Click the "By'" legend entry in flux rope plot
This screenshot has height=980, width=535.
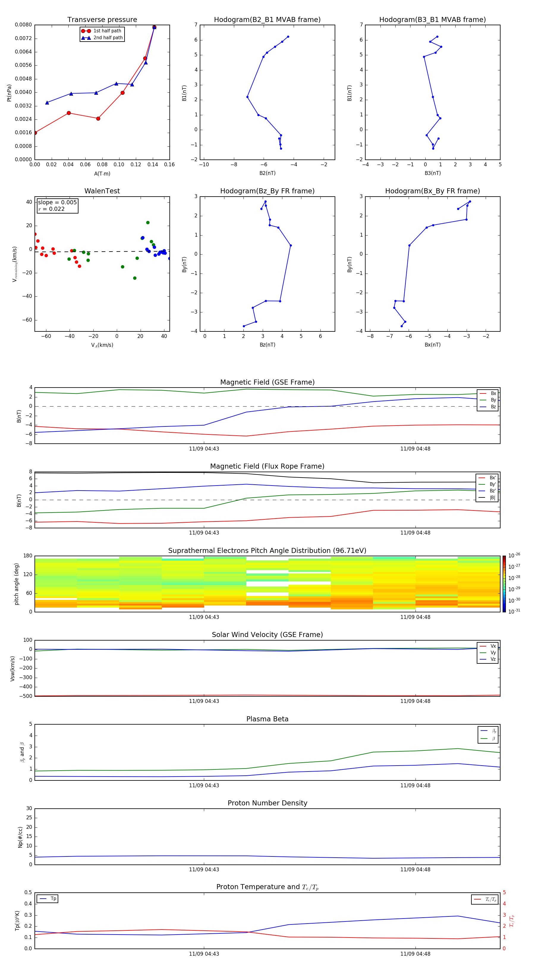click(x=487, y=484)
